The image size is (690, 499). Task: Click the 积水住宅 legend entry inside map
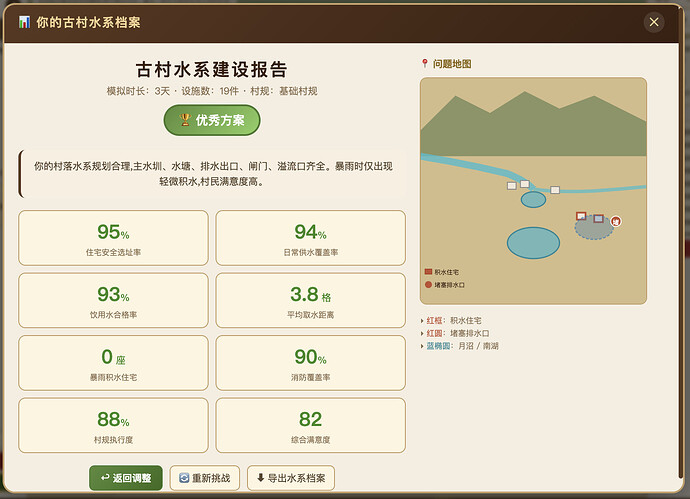point(441,272)
